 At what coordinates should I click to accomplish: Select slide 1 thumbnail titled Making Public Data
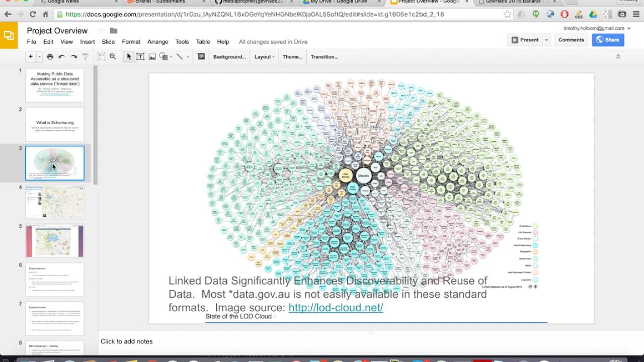point(55,85)
